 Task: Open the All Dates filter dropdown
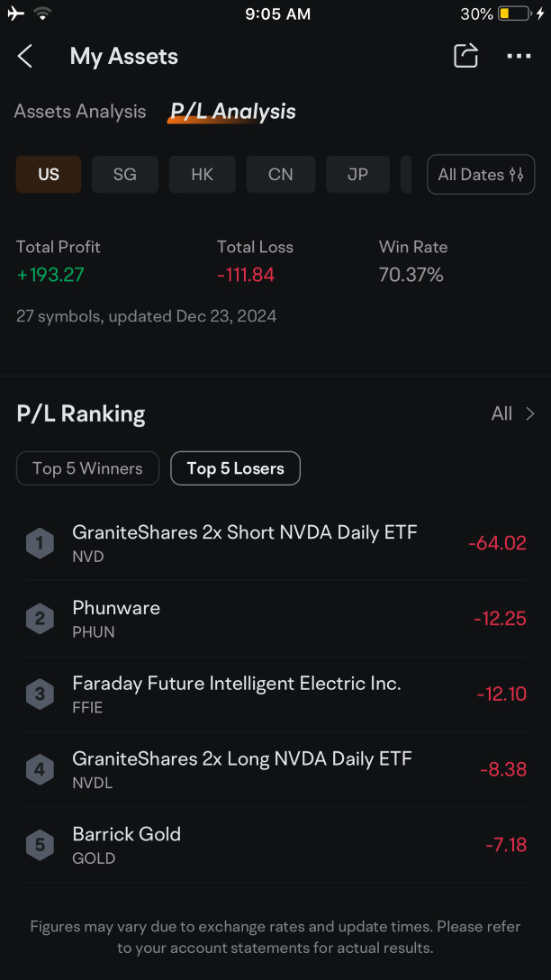481,175
